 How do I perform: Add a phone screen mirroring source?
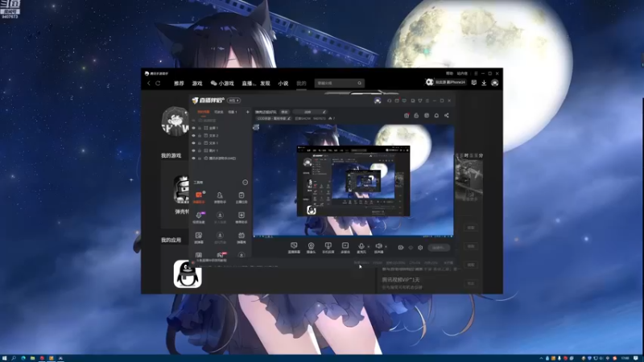[x=328, y=248]
